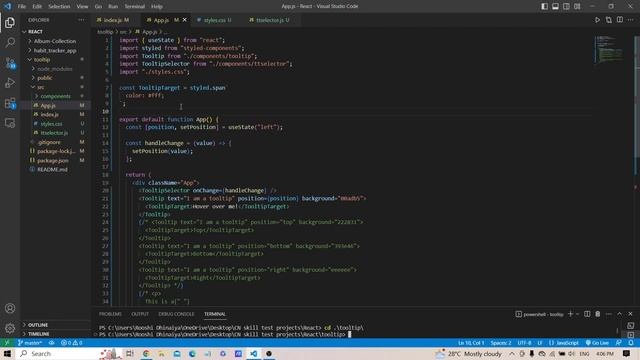The height and width of the screenshot is (360, 640).
Task: Open launch profile dropdown next to plus
Action: (578, 314)
